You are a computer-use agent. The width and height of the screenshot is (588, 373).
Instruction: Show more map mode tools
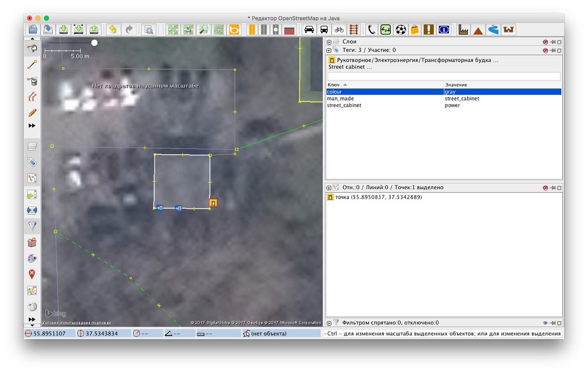coord(32,126)
